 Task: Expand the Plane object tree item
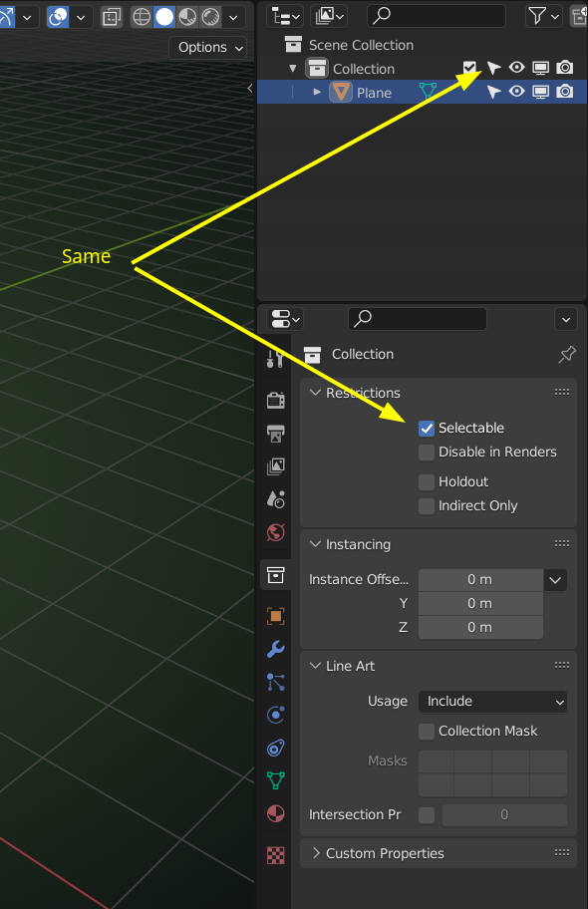click(317, 92)
